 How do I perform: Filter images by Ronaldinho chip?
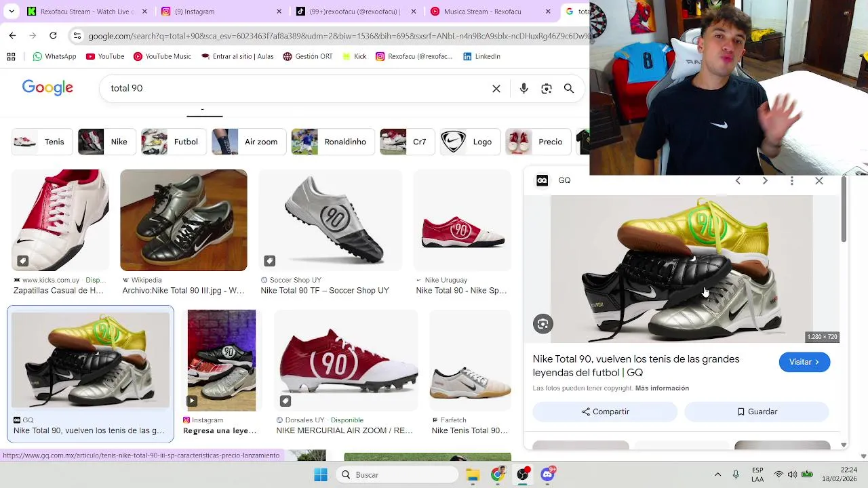332,142
